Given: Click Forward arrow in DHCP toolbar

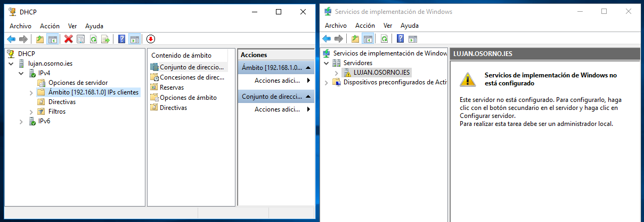Looking at the screenshot, I should point(23,39).
